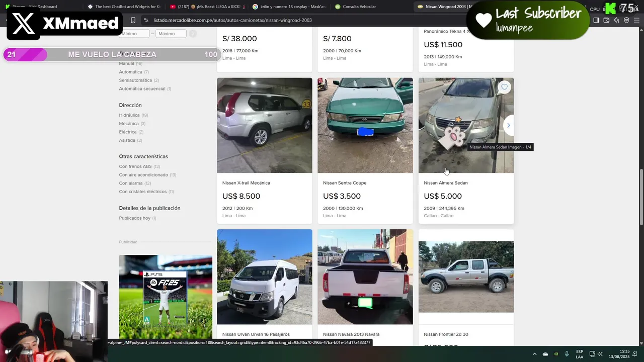The image size is (644, 362).
Task: Switch keyboard language ESP LAA
Action: pos(580,354)
